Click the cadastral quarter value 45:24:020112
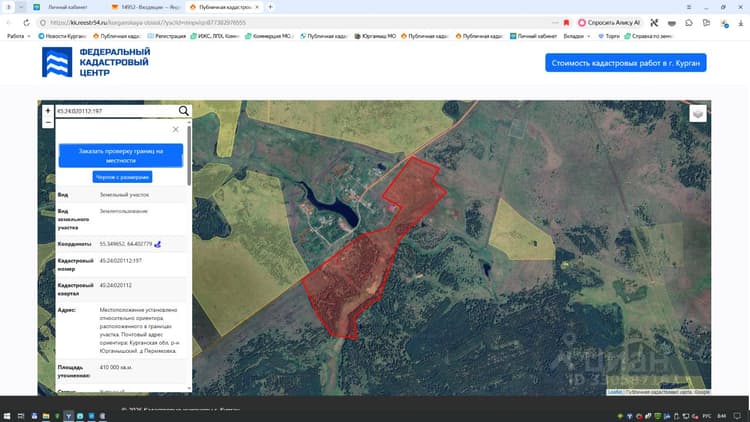This screenshot has height=422, width=750. [x=116, y=285]
